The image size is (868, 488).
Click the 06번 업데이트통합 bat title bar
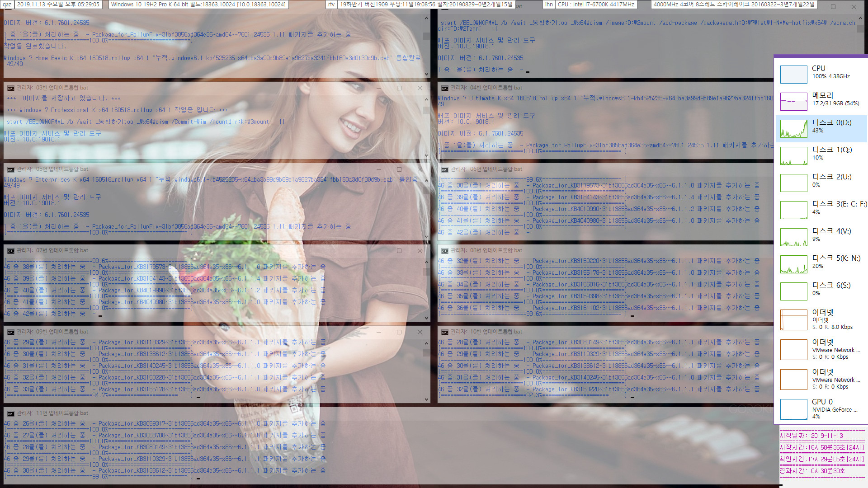[605, 169]
